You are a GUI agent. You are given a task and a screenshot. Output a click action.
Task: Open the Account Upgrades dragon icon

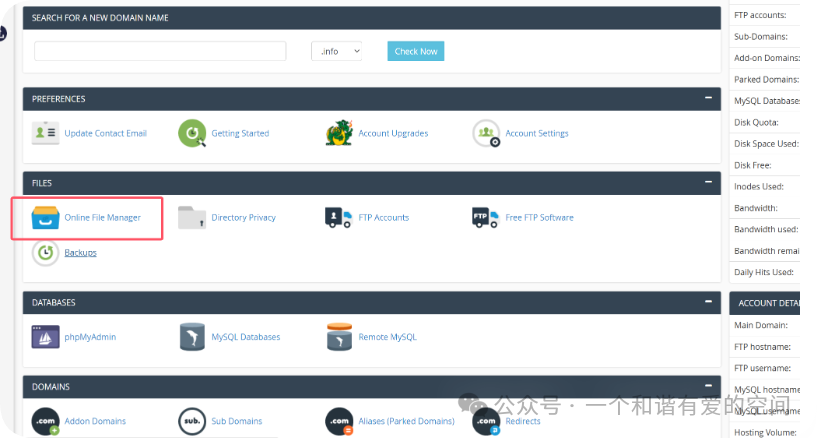click(339, 133)
